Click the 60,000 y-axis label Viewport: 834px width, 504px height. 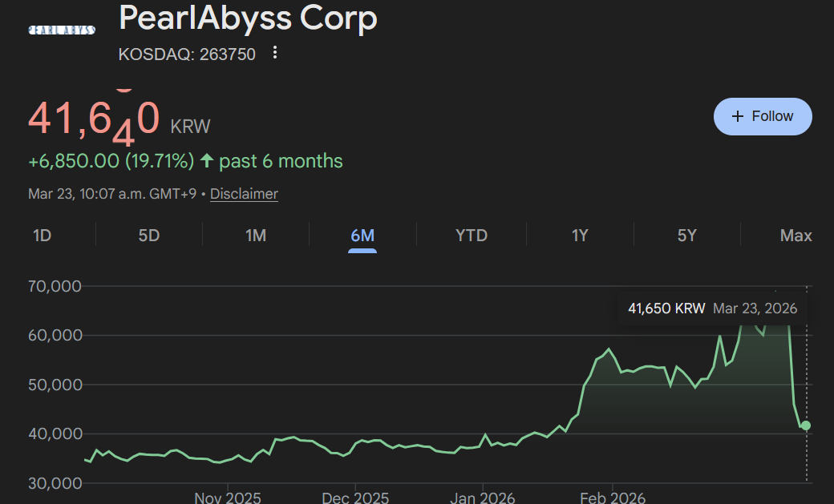pyautogui.click(x=55, y=335)
